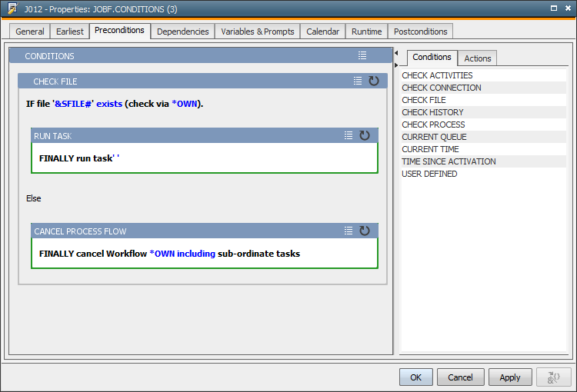
Task: Open the Postconditions tab
Action: tap(420, 32)
